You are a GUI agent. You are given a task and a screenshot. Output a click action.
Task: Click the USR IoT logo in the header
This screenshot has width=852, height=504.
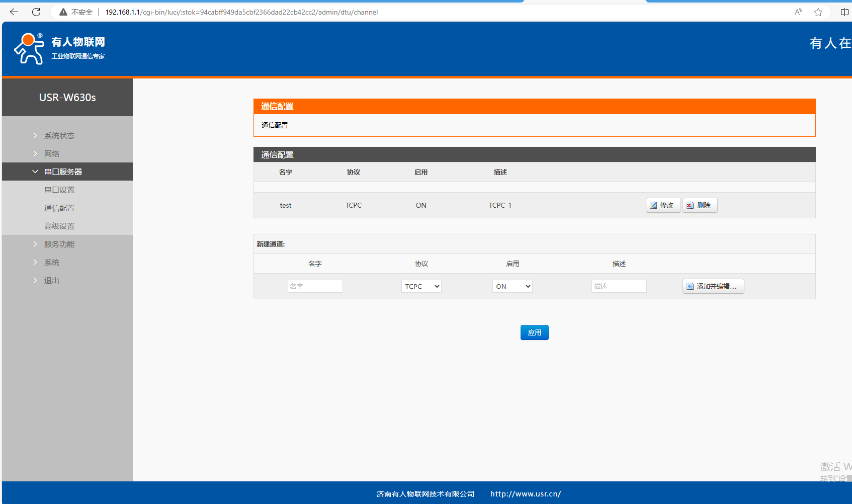tap(59, 49)
